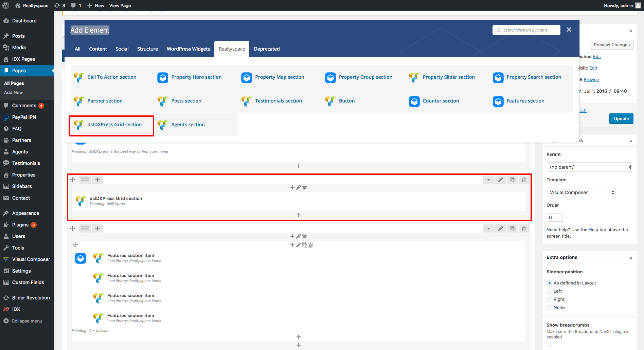
Task: Click the Update button
Action: 621,118
